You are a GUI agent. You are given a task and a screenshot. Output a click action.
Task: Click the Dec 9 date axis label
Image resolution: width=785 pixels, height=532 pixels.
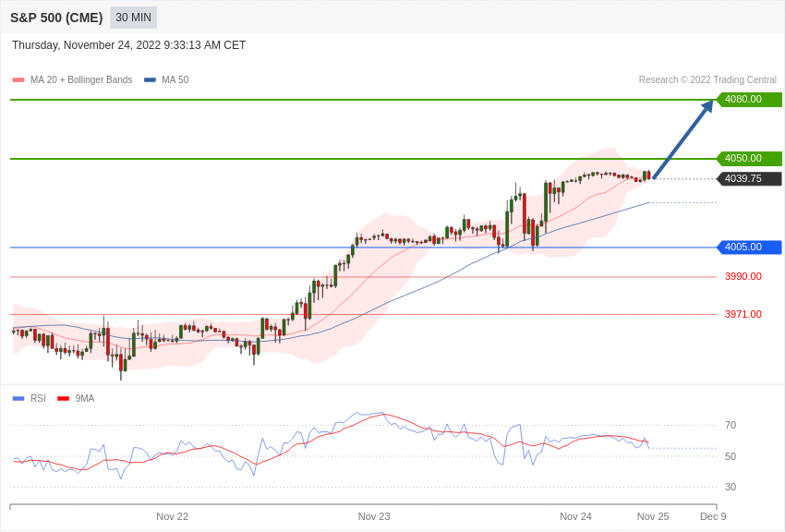(713, 516)
